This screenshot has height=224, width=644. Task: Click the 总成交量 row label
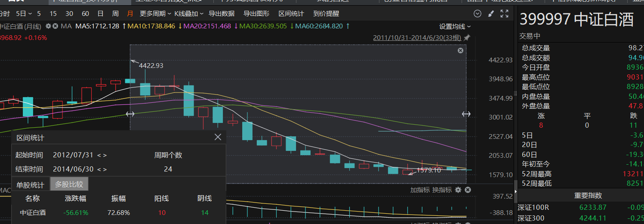[536, 48]
